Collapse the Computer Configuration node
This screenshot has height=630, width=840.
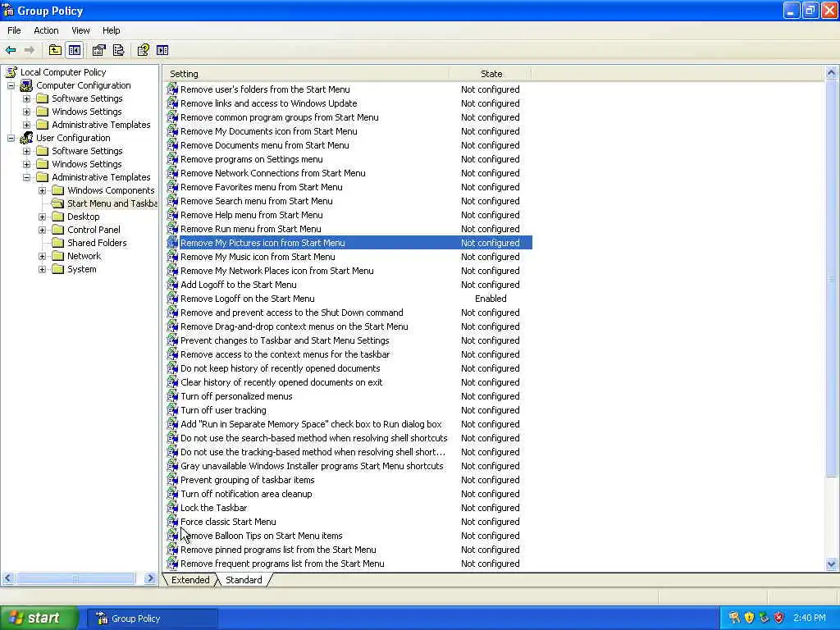coord(11,85)
